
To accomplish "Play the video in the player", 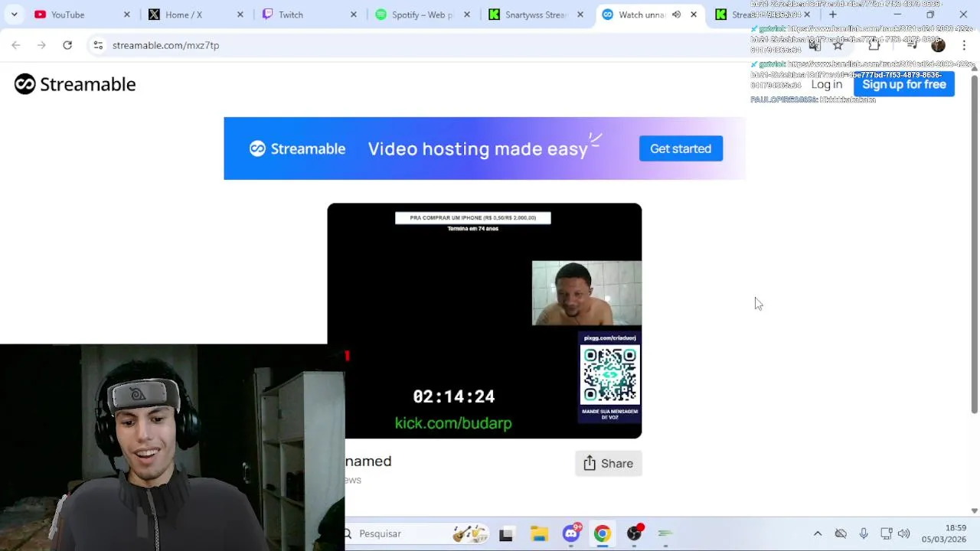I will pos(484,321).
